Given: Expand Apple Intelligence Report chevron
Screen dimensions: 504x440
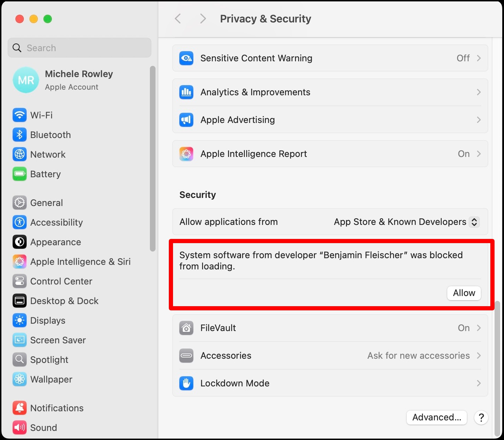Looking at the screenshot, I should point(479,154).
